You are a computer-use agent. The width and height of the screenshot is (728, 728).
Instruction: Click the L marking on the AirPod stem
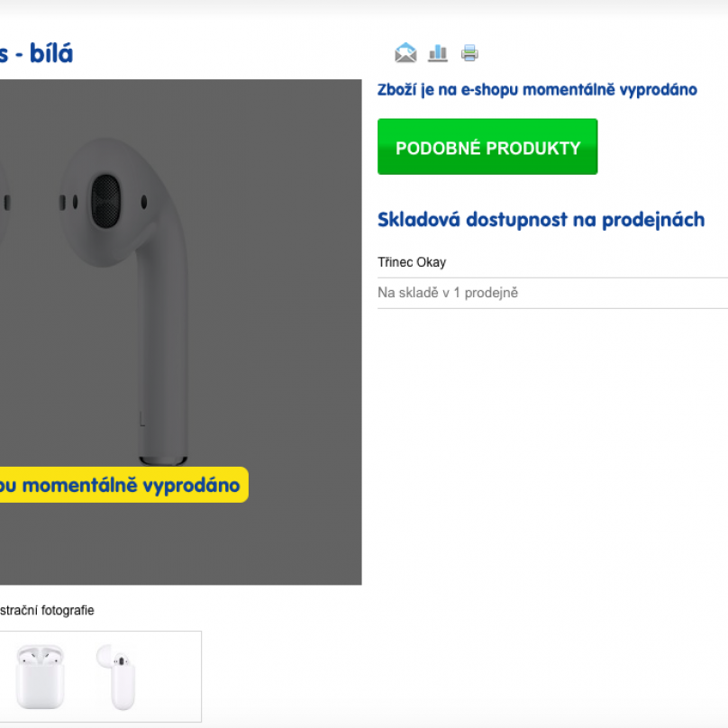click(x=142, y=418)
